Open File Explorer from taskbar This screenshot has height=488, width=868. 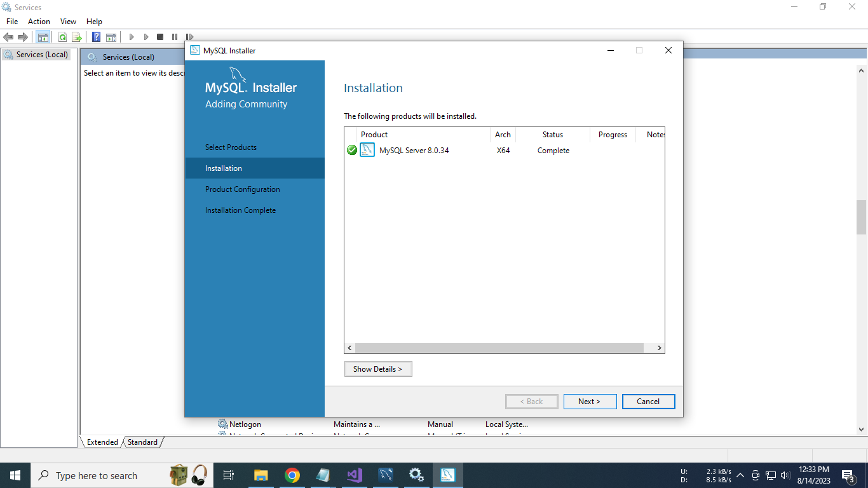point(261,475)
